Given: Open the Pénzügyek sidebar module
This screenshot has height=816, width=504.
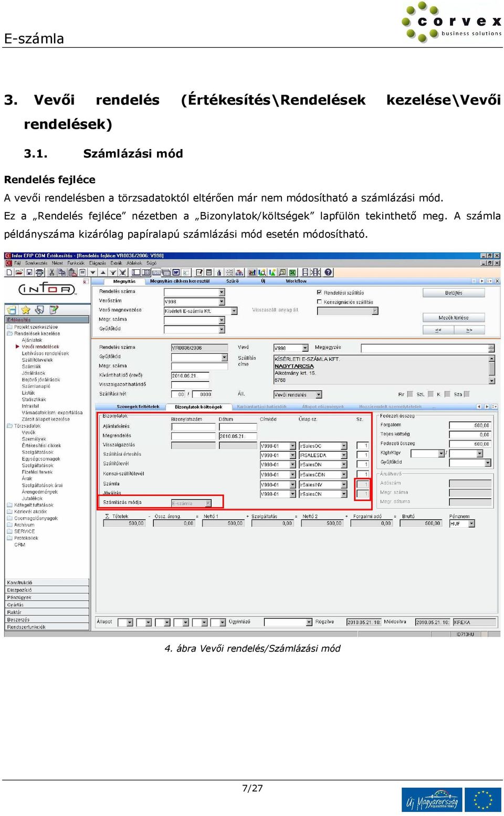Looking at the screenshot, I should pos(47,598).
